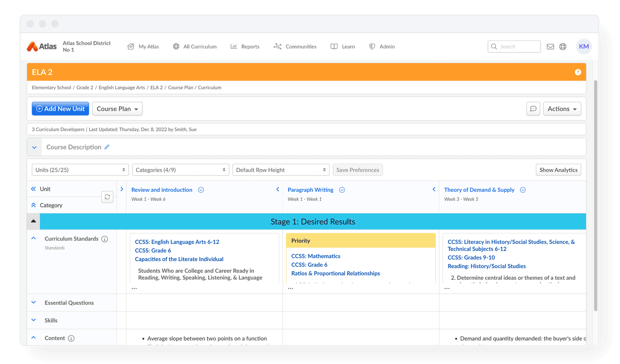The image size is (620, 364).
Task: Expand the Essential Questions row
Action: (x=33, y=303)
